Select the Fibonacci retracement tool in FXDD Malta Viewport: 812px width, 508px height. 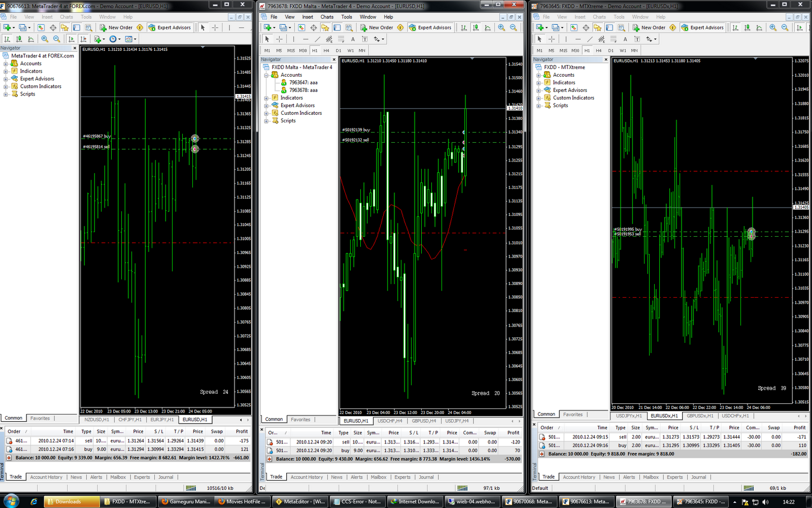coord(341,39)
